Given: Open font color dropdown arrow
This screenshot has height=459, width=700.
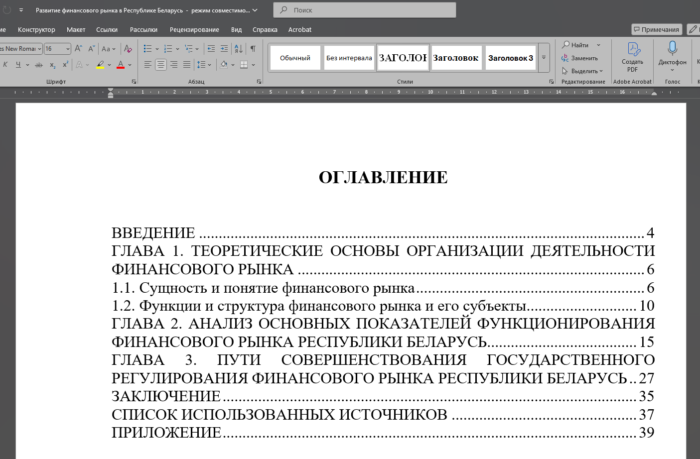Looking at the screenshot, I should click(x=130, y=65).
